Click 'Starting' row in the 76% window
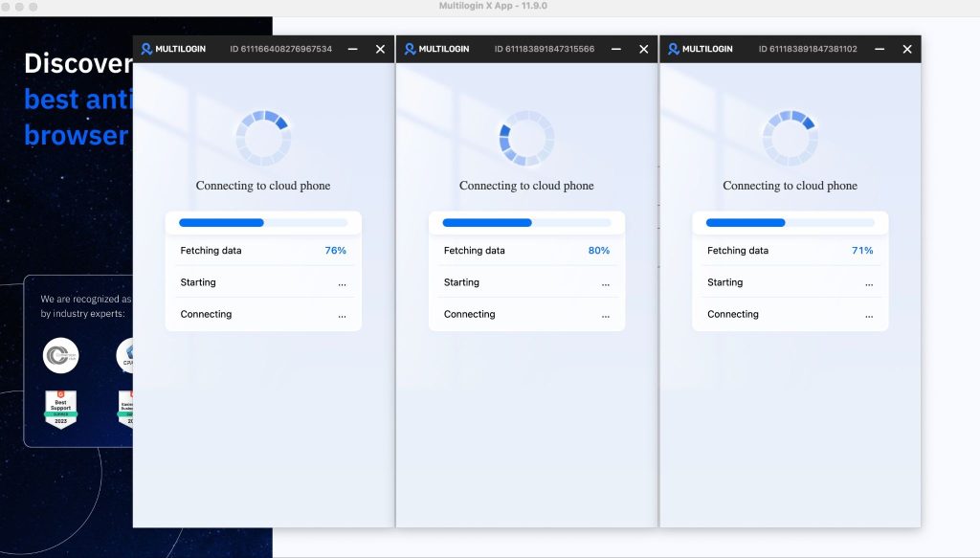Viewport: 980px width, 558px height. [263, 282]
